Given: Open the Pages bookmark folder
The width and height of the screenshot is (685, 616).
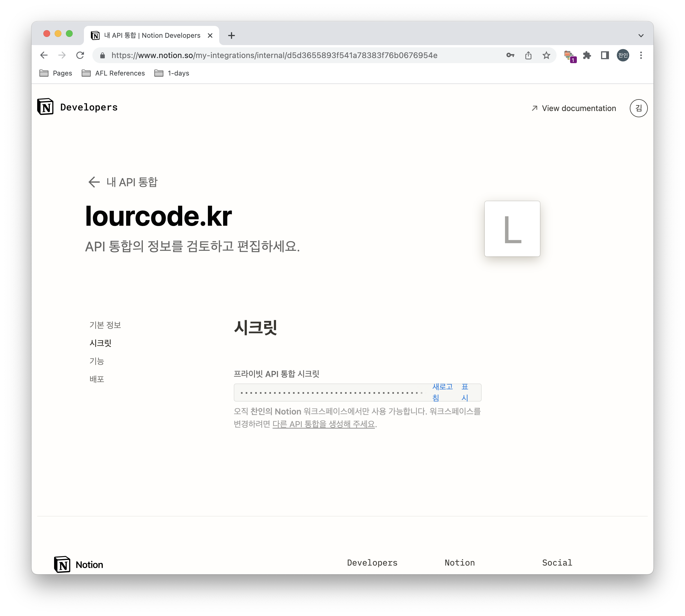Looking at the screenshot, I should [56, 73].
